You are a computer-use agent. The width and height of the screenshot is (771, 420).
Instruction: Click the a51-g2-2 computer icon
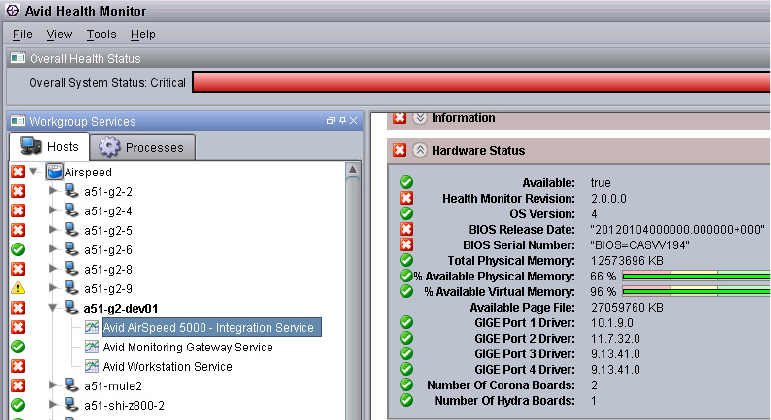click(x=71, y=191)
